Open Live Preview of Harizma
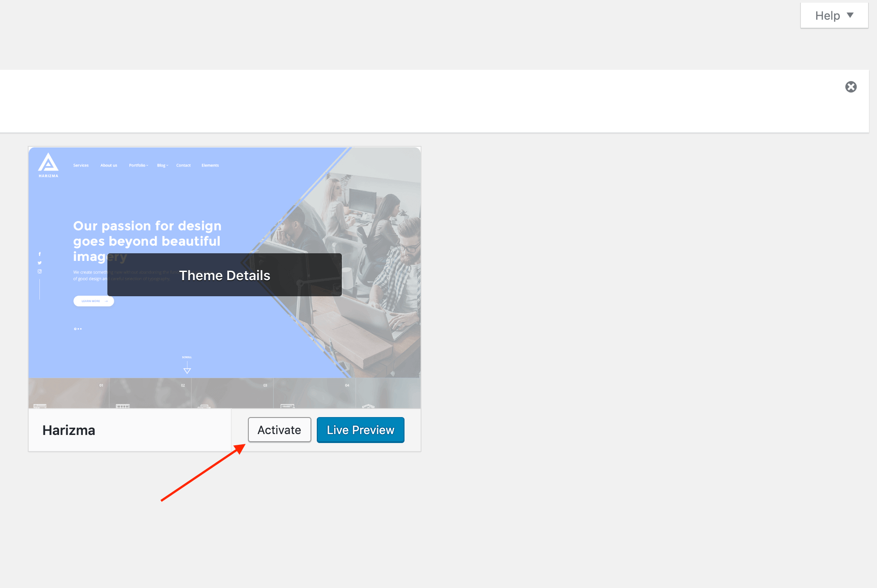 tap(360, 430)
